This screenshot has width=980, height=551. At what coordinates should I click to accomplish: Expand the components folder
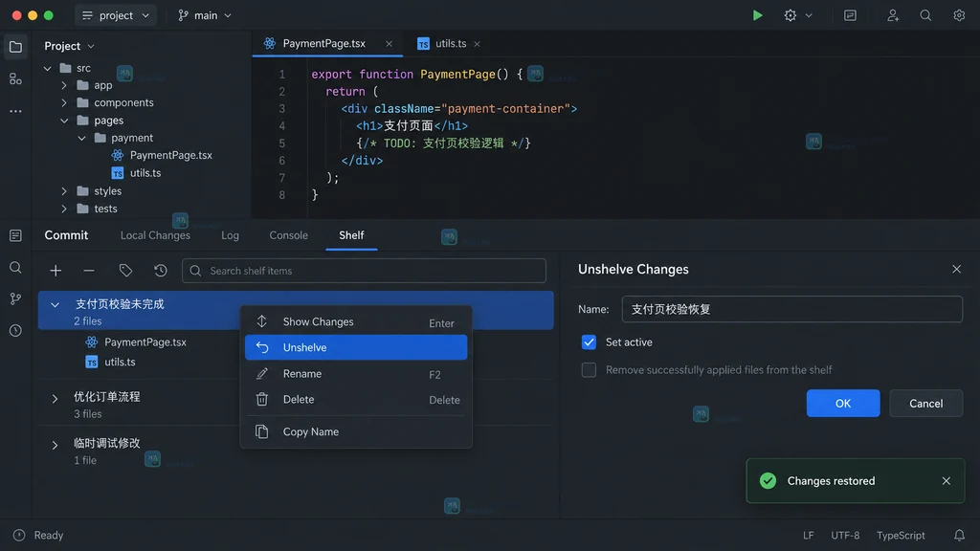pos(64,102)
